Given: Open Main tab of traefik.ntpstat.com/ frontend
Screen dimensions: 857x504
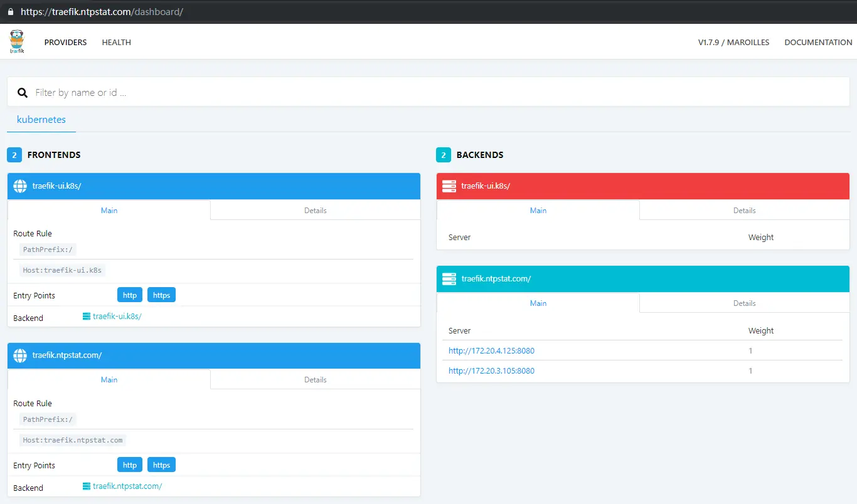Looking at the screenshot, I should click(109, 379).
